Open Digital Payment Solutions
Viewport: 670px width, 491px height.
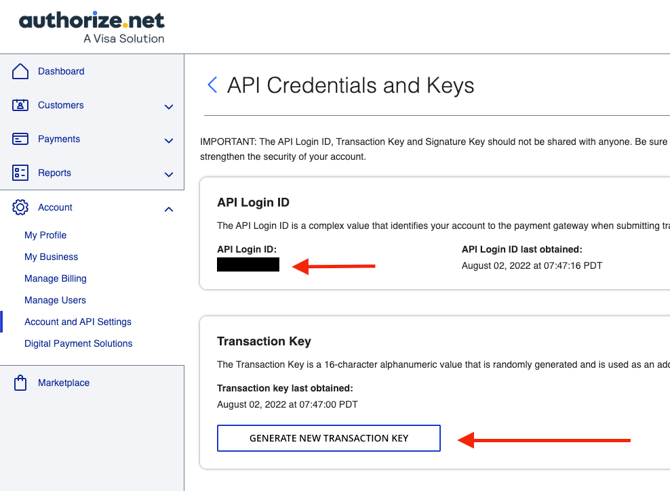pyautogui.click(x=78, y=344)
